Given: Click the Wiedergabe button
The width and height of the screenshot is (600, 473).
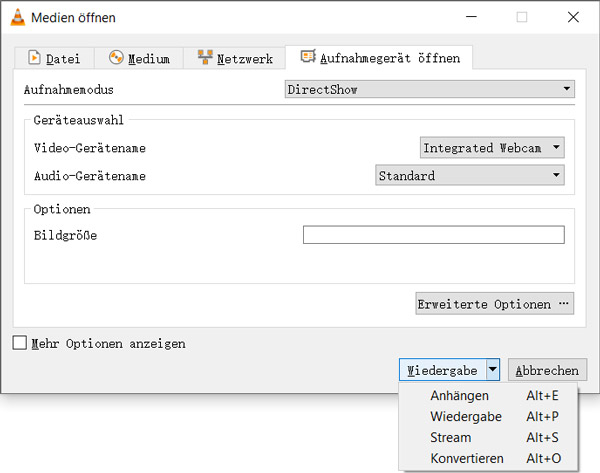Looking at the screenshot, I should (x=443, y=370).
